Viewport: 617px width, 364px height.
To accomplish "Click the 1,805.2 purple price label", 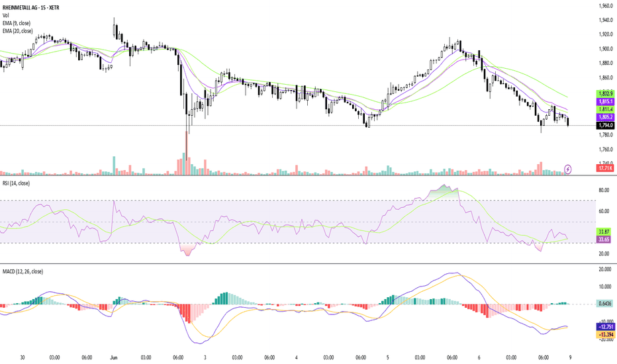I will 606,117.
